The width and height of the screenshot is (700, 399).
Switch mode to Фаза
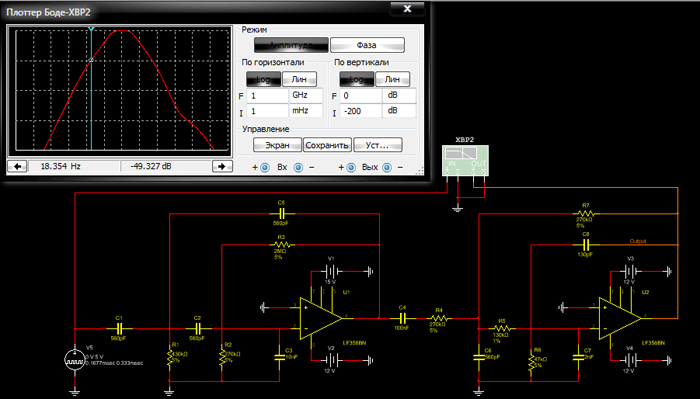pos(367,45)
